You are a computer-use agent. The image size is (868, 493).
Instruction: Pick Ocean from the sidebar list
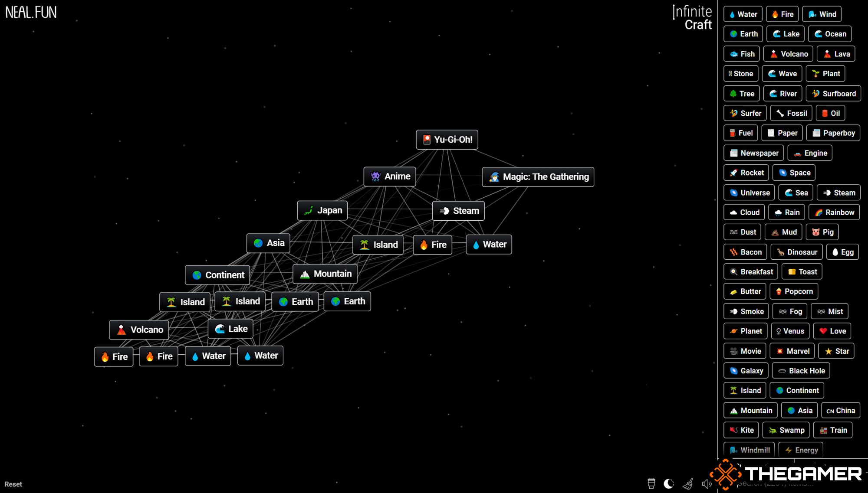pos(830,34)
